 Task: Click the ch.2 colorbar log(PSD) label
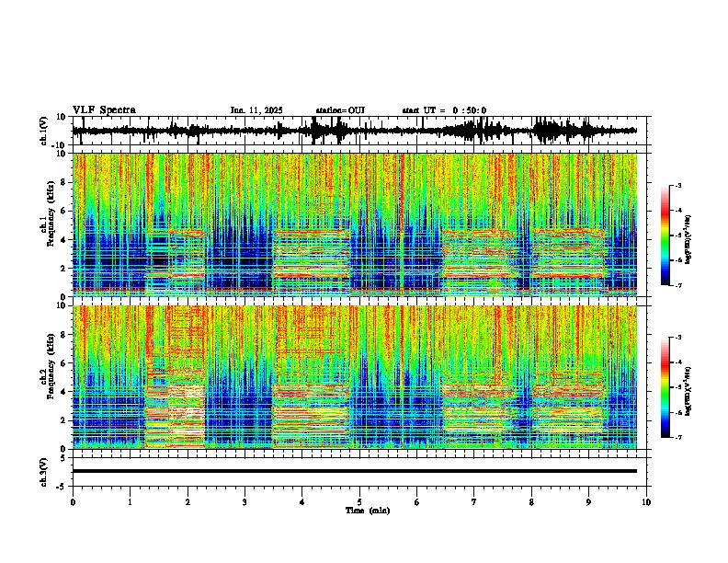688,391
